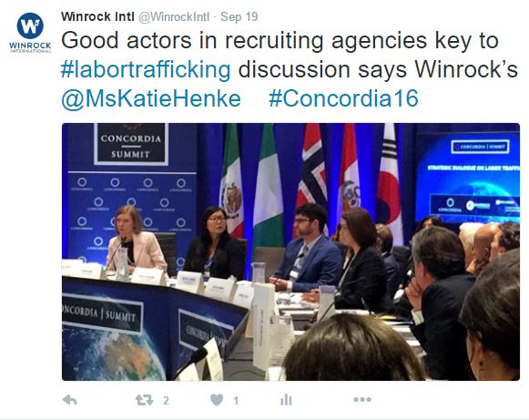Click the Winrock circular W avatar logo
The height and width of the screenshot is (420, 529).
[x=30, y=26]
